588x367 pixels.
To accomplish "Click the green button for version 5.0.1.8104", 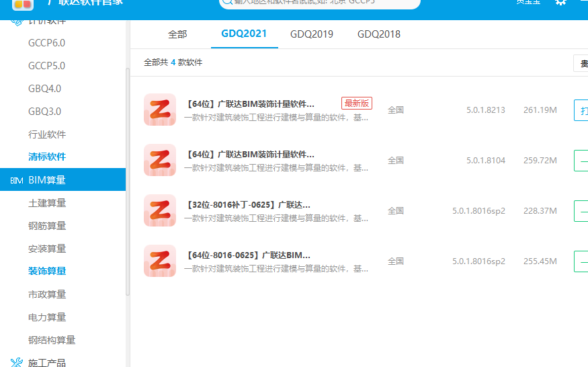I will click(x=581, y=161).
